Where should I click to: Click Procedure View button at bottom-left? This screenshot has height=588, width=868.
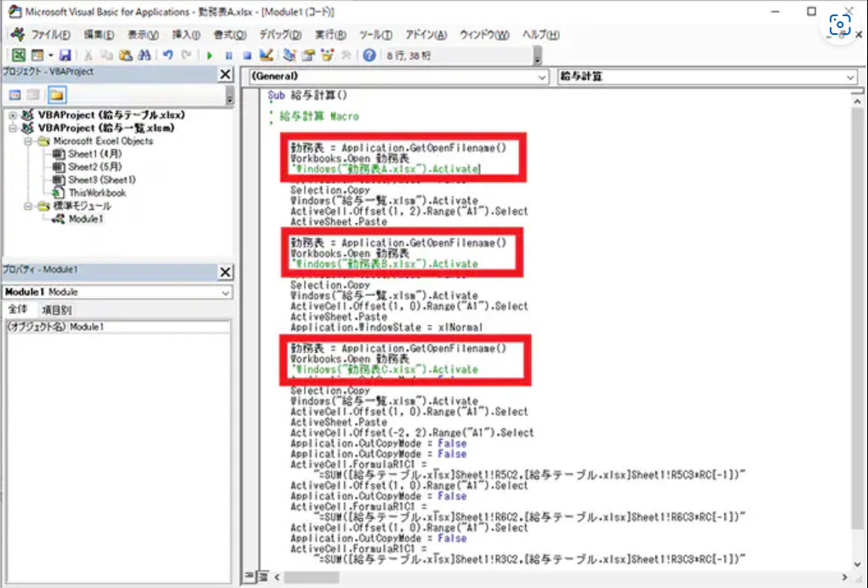249,576
